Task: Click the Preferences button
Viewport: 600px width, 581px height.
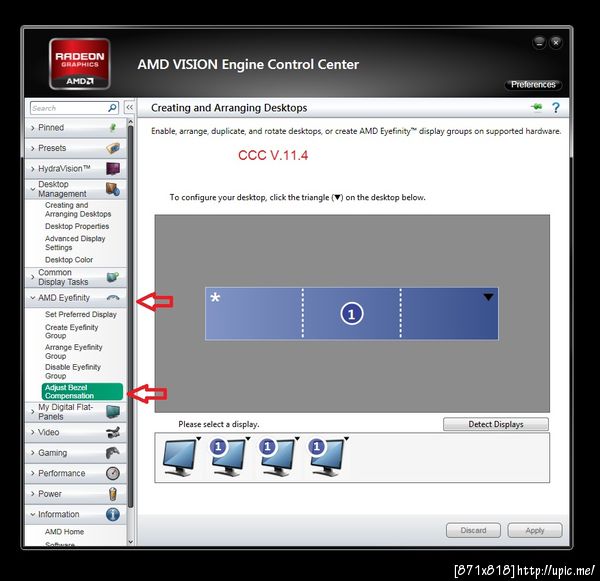Action: pos(533,85)
